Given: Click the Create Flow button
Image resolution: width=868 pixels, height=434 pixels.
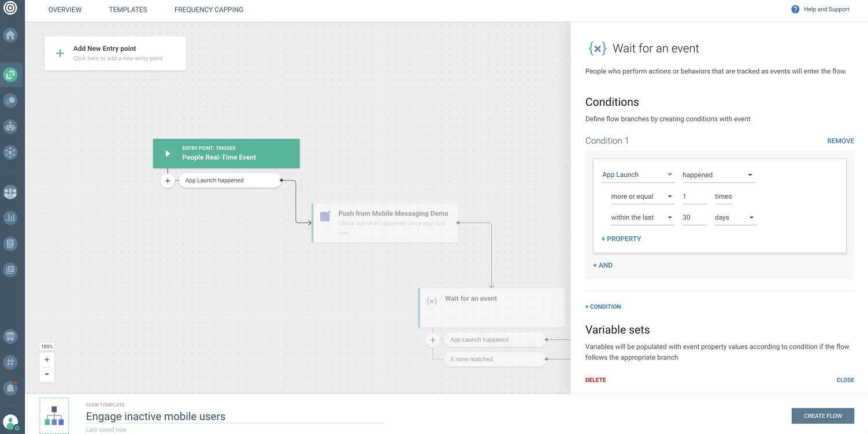Looking at the screenshot, I should tap(822, 416).
